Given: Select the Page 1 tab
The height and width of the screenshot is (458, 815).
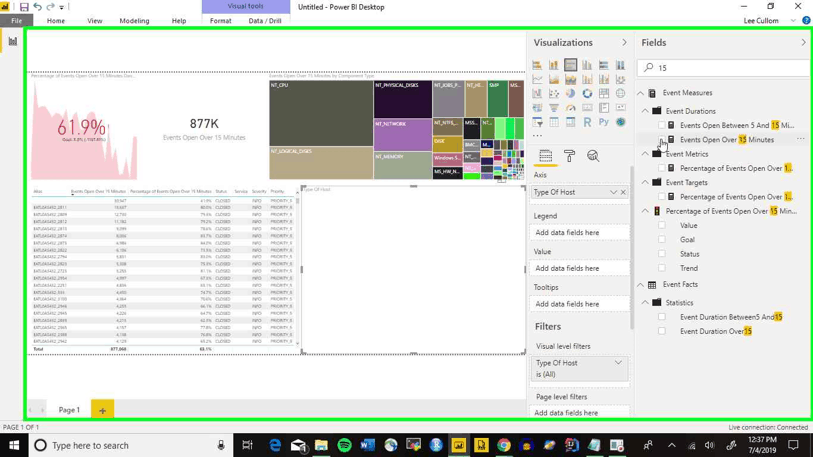Looking at the screenshot, I should tap(69, 410).
